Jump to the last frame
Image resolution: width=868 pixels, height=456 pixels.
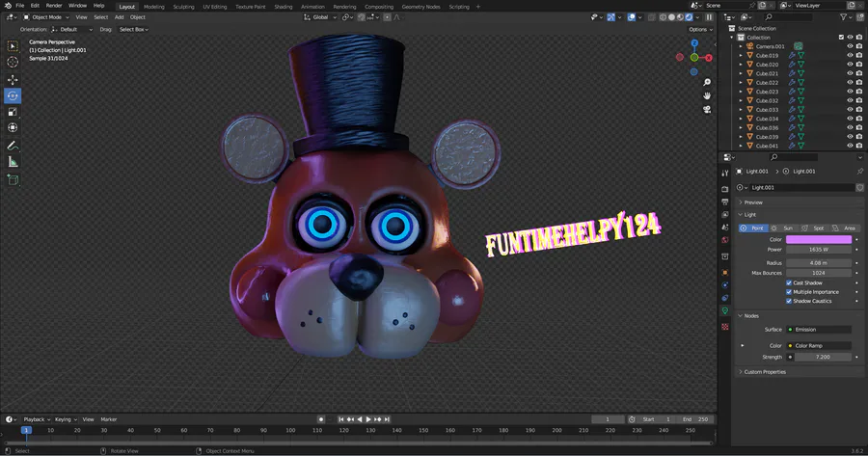click(x=388, y=419)
